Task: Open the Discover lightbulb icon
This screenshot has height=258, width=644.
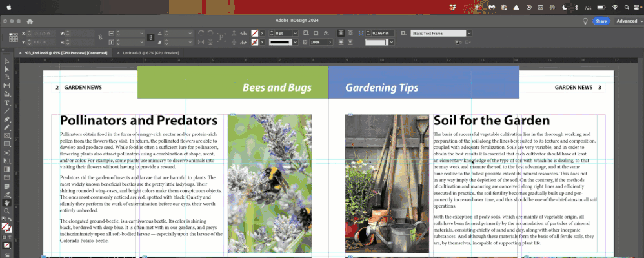Action: 585,21
